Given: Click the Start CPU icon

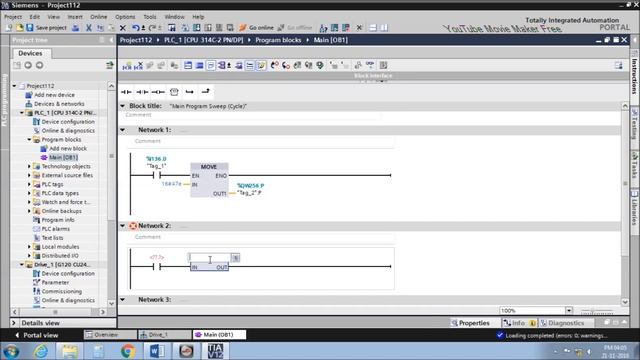Looking at the screenshot, I should click(x=334, y=28).
